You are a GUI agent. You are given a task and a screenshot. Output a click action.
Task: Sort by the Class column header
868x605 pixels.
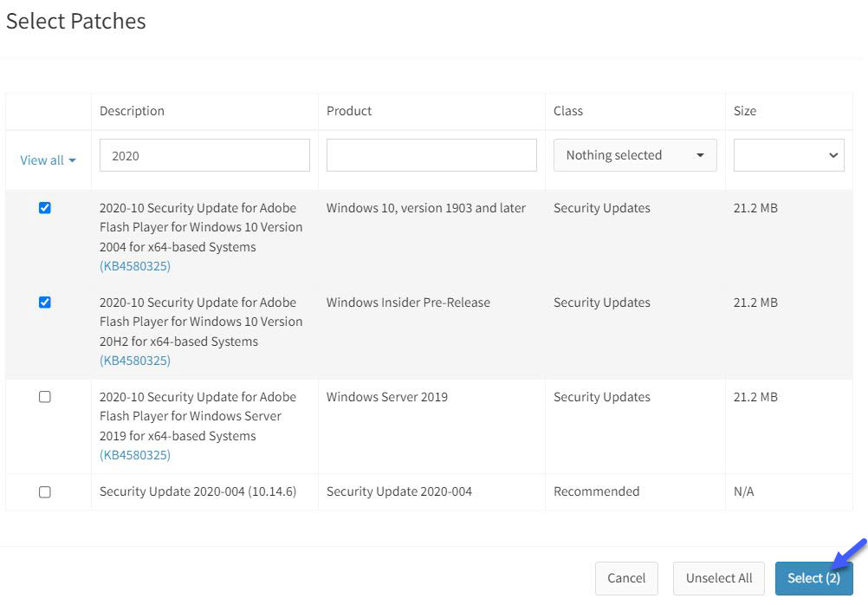(567, 111)
